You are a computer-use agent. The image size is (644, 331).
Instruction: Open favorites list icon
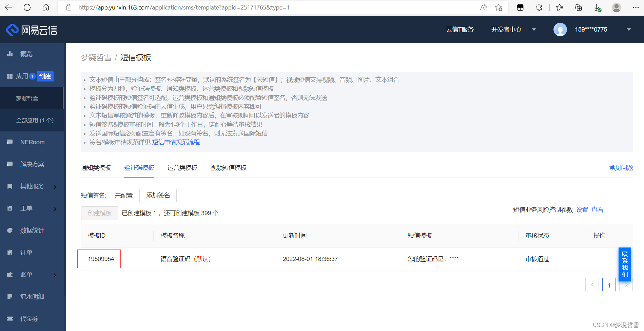click(x=560, y=7)
